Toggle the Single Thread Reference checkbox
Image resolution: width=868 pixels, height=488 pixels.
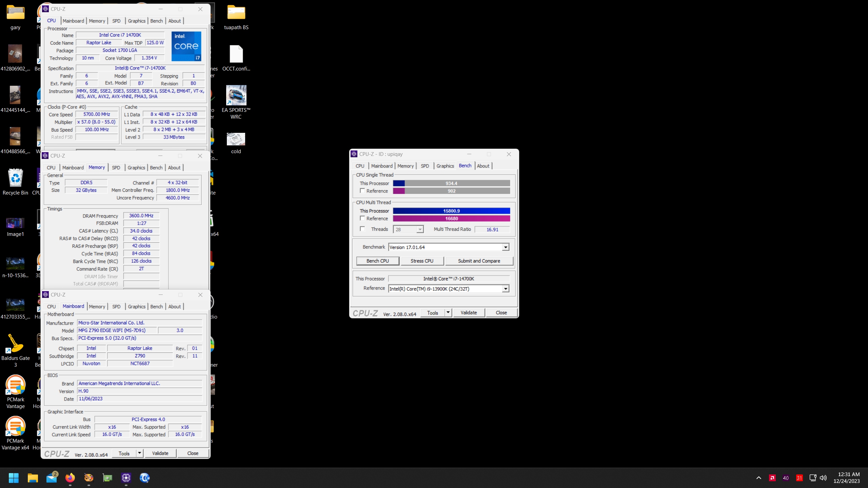click(x=362, y=191)
